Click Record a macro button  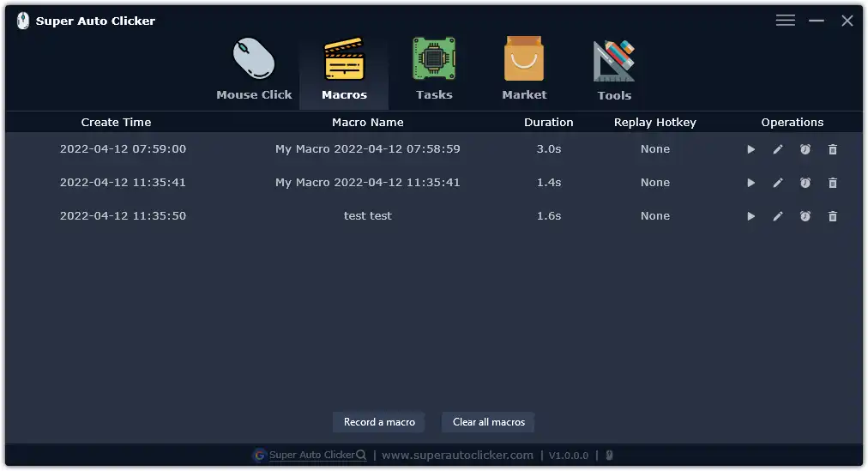379,422
